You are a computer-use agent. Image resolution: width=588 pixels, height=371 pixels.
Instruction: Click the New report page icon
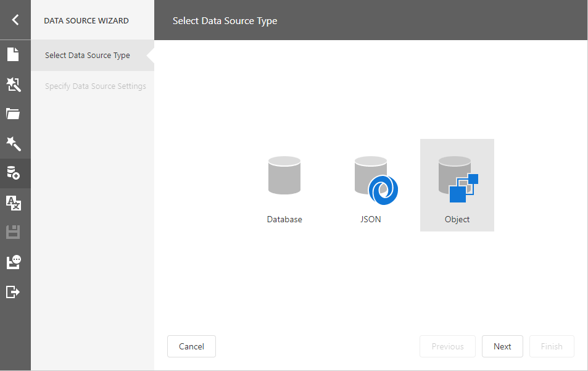14,54
